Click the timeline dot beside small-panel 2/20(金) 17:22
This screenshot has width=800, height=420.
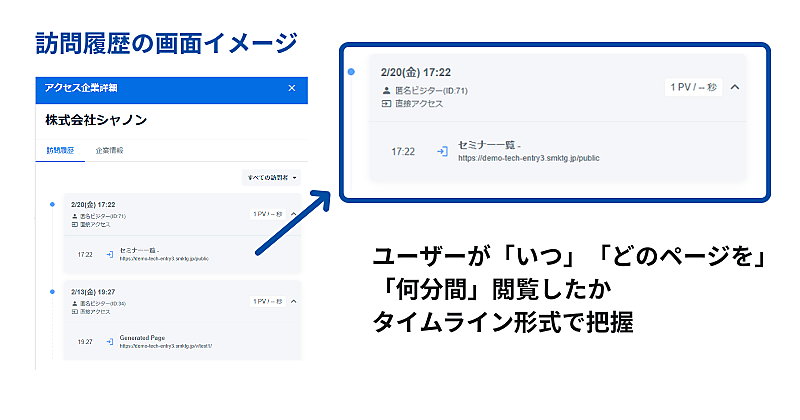52,204
